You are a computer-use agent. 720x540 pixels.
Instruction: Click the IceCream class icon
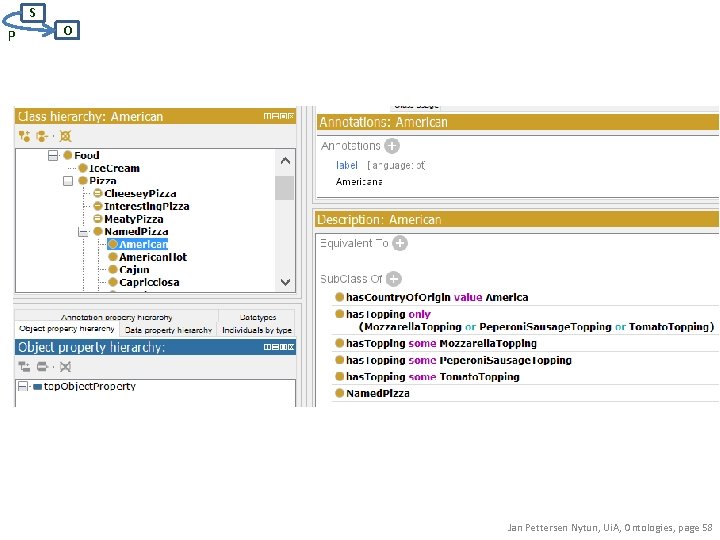point(83,168)
